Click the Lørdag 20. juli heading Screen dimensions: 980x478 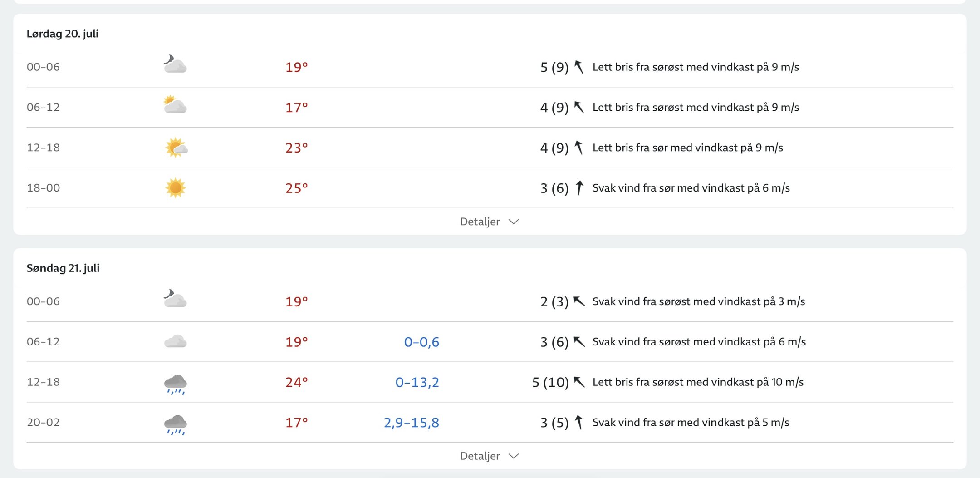[x=63, y=34]
